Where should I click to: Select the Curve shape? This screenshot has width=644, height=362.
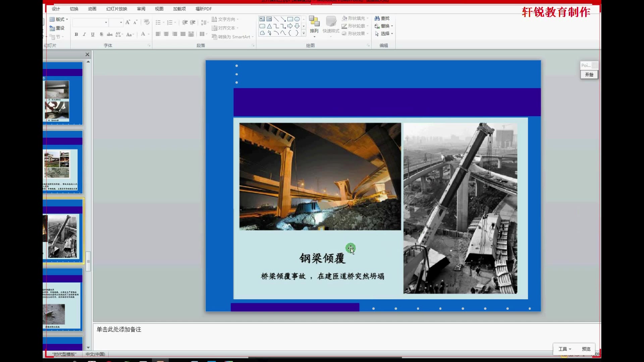pyautogui.click(x=283, y=33)
